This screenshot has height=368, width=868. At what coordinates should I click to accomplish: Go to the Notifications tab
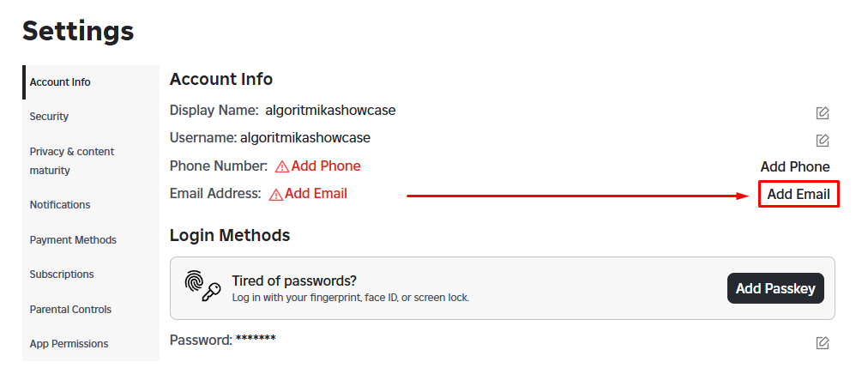tap(60, 205)
